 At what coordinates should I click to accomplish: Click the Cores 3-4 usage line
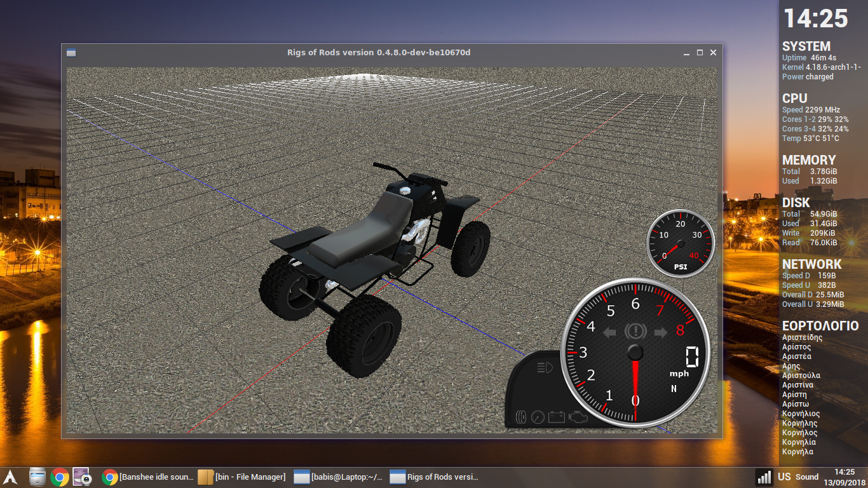tap(815, 129)
